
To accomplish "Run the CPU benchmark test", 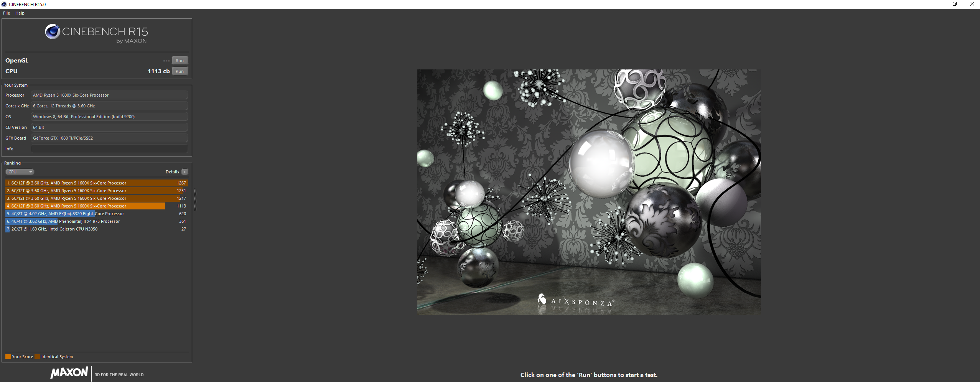I will coord(180,71).
